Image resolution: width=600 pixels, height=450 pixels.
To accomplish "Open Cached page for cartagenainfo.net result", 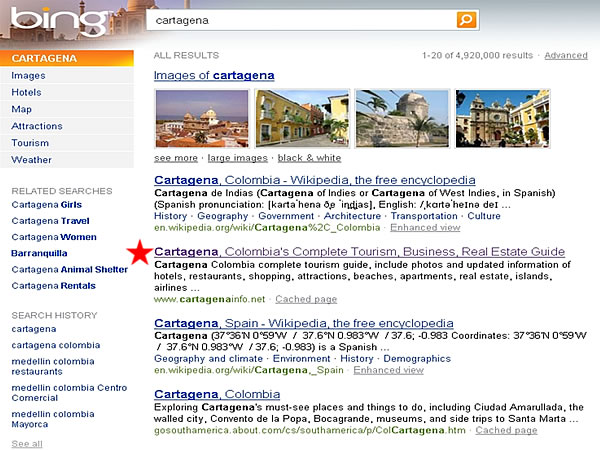I will click(x=306, y=299).
